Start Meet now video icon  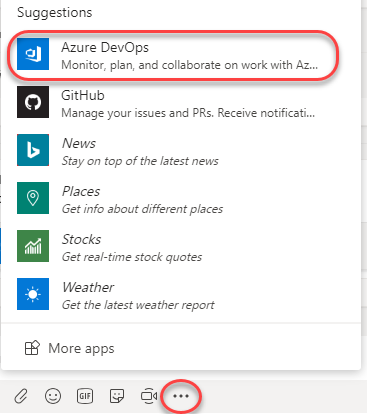tap(149, 396)
